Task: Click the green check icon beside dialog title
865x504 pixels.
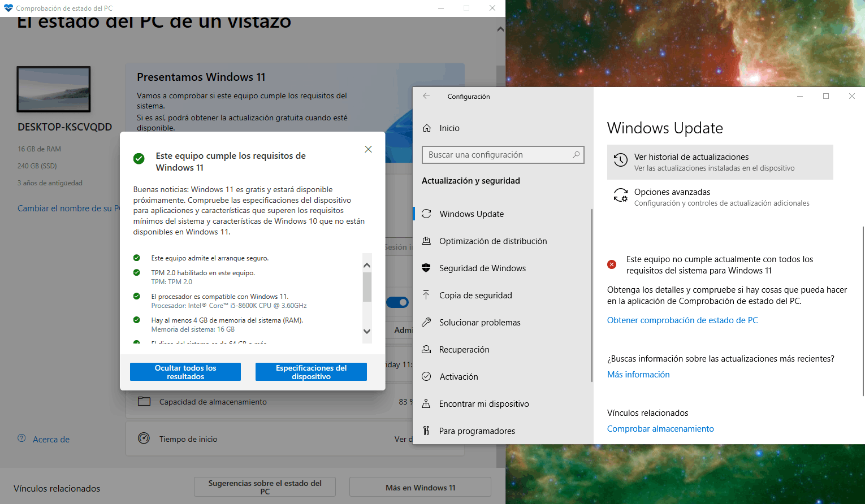Action: coord(139,158)
